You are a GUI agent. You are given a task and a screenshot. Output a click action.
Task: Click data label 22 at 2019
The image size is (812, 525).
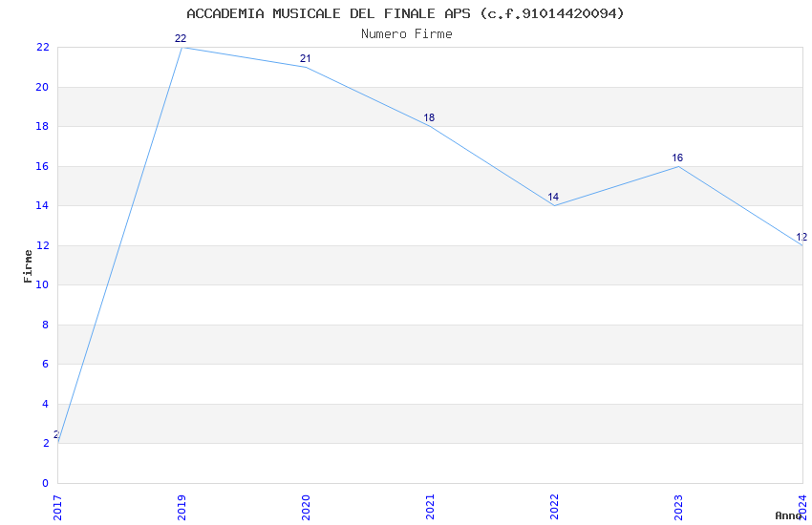181,38
